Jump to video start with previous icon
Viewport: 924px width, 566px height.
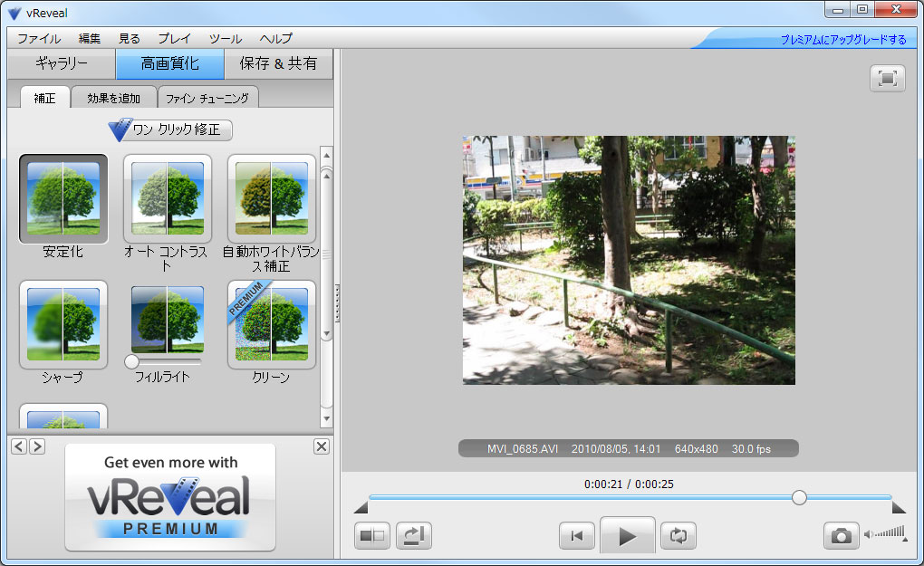point(577,535)
